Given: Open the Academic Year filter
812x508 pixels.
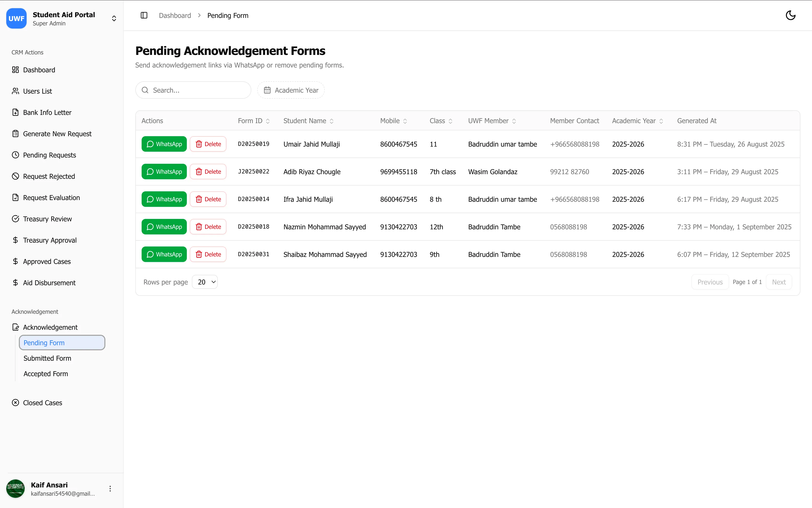Looking at the screenshot, I should 291,90.
